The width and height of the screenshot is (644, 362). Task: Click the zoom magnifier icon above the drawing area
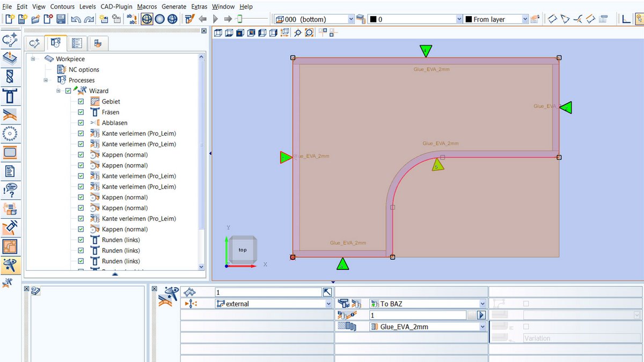(x=297, y=32)
